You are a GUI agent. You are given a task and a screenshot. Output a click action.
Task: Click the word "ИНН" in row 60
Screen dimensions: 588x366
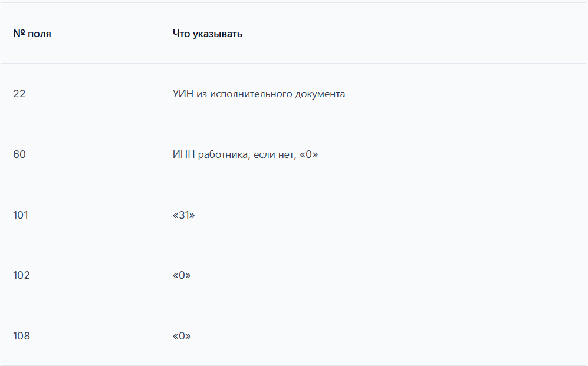tap(183, 154)
